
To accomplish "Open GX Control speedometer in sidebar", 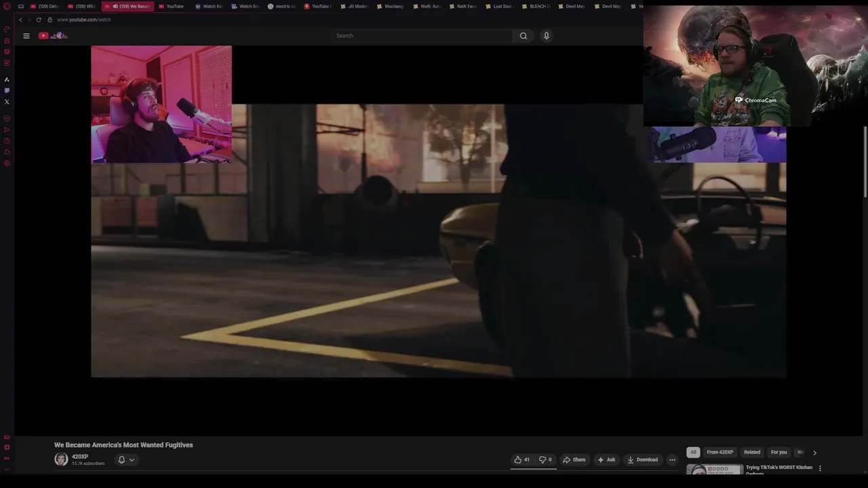I will 7,29.
